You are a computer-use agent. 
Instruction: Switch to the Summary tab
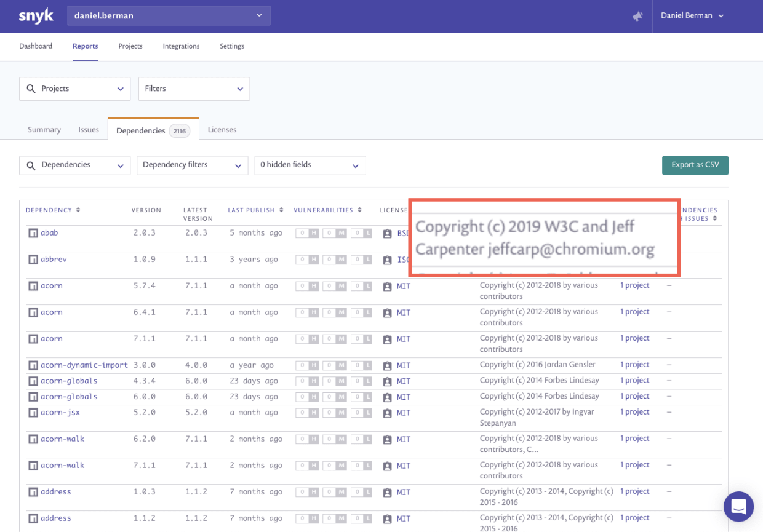point(44,130)
